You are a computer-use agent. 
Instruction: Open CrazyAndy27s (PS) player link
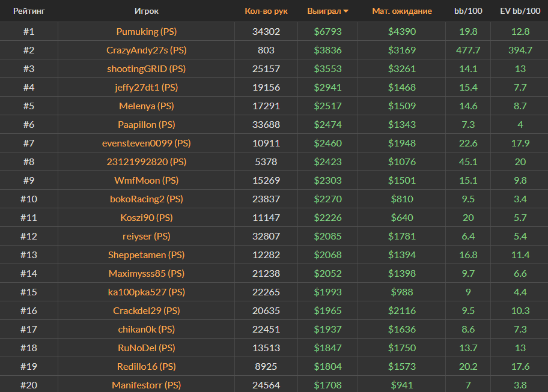click(146, 50)
